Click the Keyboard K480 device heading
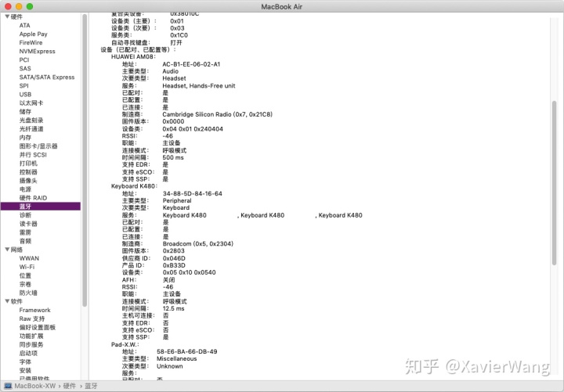 point(134,186)
